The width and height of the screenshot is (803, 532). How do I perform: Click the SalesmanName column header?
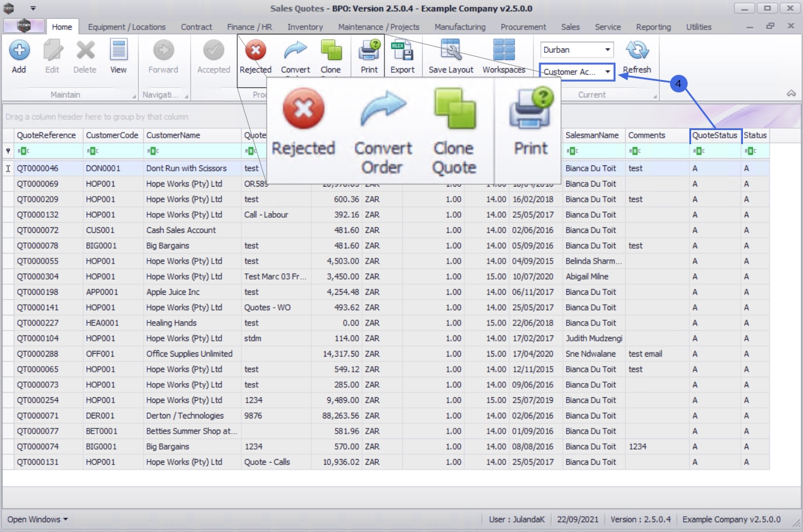593,135
